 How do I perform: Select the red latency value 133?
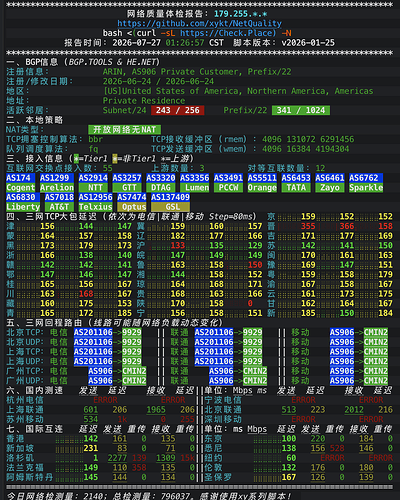pos(178,246)
